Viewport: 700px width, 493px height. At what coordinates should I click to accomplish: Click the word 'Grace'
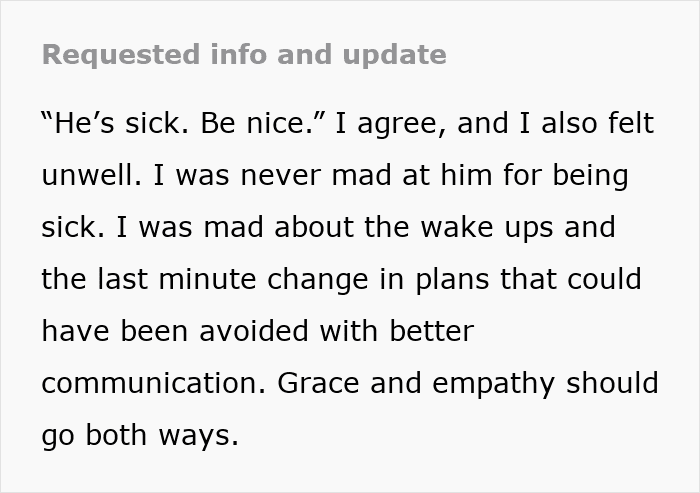[318, 383]
